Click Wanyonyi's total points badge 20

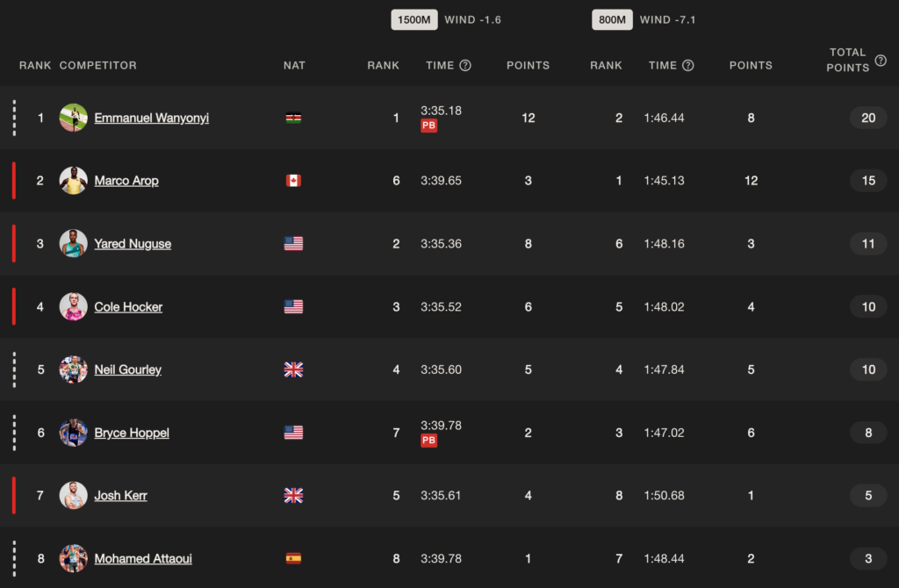[868, 118]
